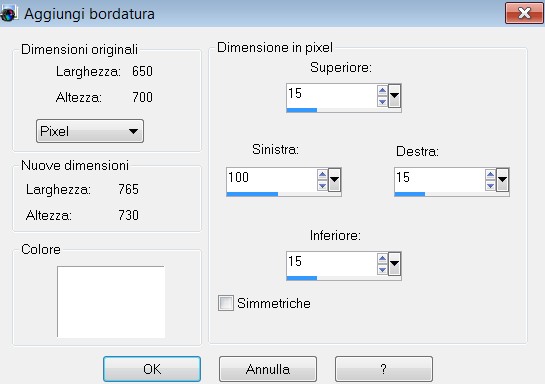The width and height of the screenshot is (545, 384).
Task: Increase the Superiore value with up arrow
Action: click(x=382, y=91)
